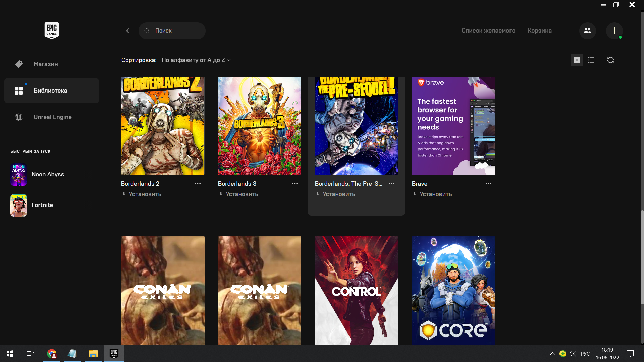644x362 pixels.
Task: Click the magnifier icon in search
Action: (x=147, y=31)
